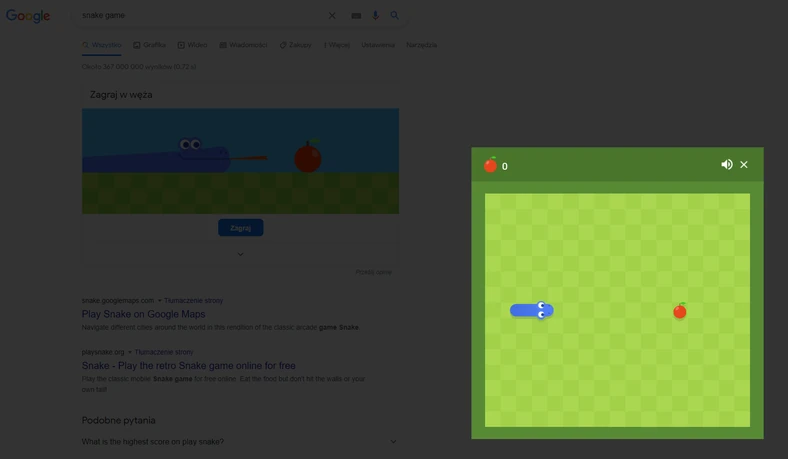Viewport: 788px width, 459px height.
Task: Click the Zagraj play button
Action: [241, 228]
